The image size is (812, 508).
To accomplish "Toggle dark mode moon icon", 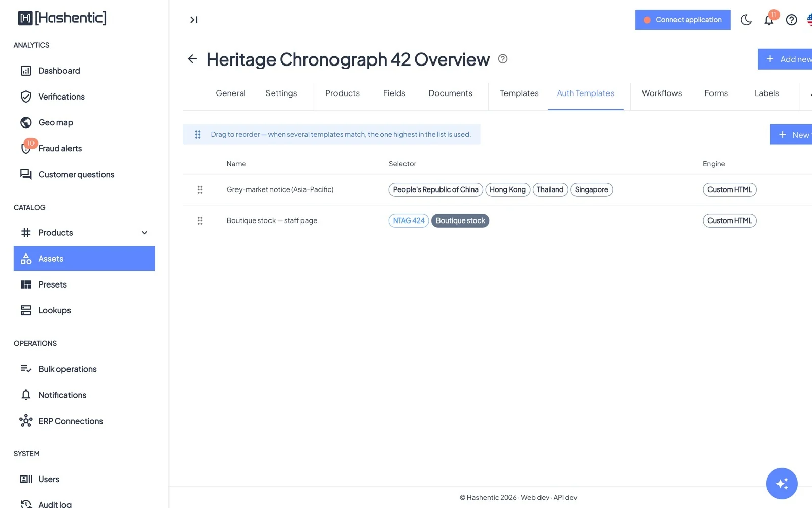I will pos(746,20).
